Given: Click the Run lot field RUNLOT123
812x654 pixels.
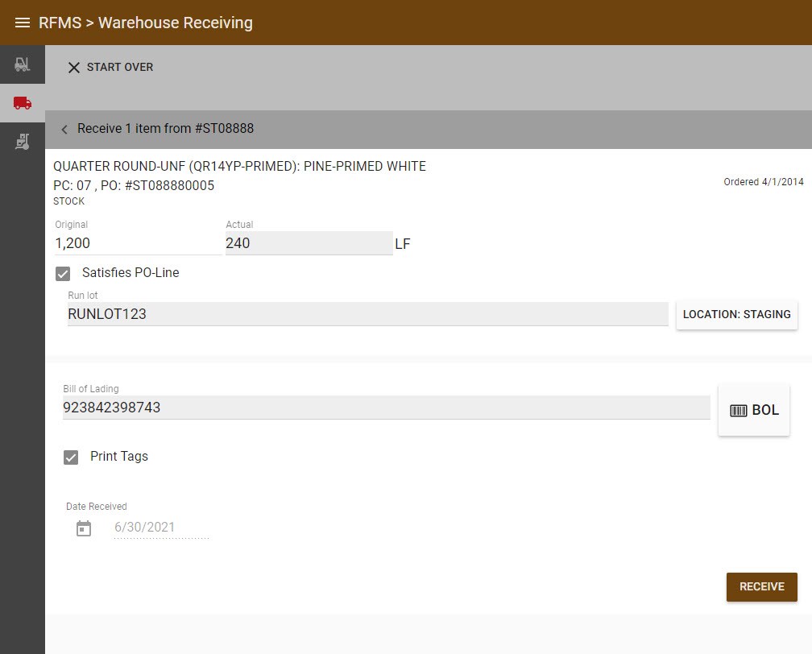Looking at the screenshot, I should tap(367, 314).
